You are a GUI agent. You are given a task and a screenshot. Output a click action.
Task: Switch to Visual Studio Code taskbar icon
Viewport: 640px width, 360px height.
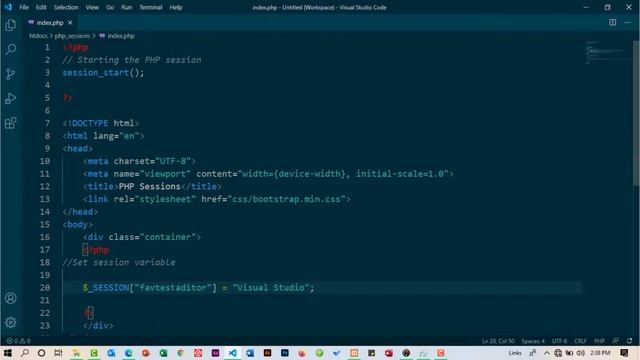[233, 353]
